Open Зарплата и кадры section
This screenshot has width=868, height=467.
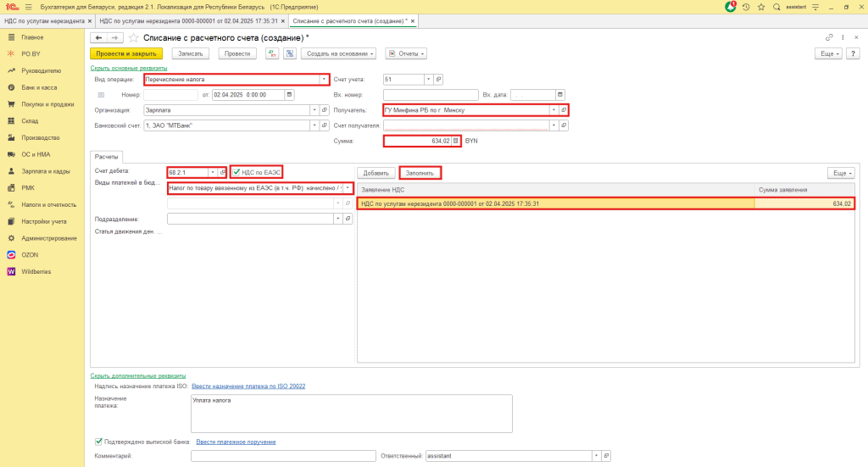tap(46, 171)
